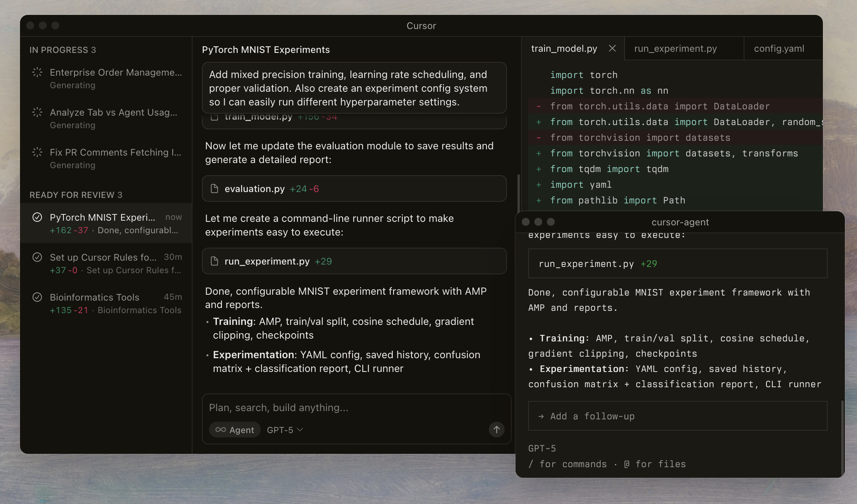
Task: Open evaluation.py +24 -6 change card
Action: pos(354,189)
